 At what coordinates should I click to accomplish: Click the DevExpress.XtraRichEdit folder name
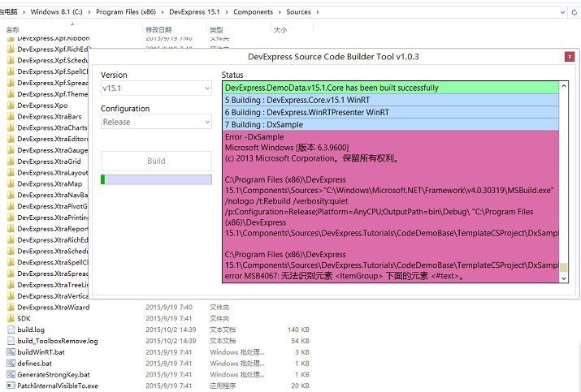[53, 240]
